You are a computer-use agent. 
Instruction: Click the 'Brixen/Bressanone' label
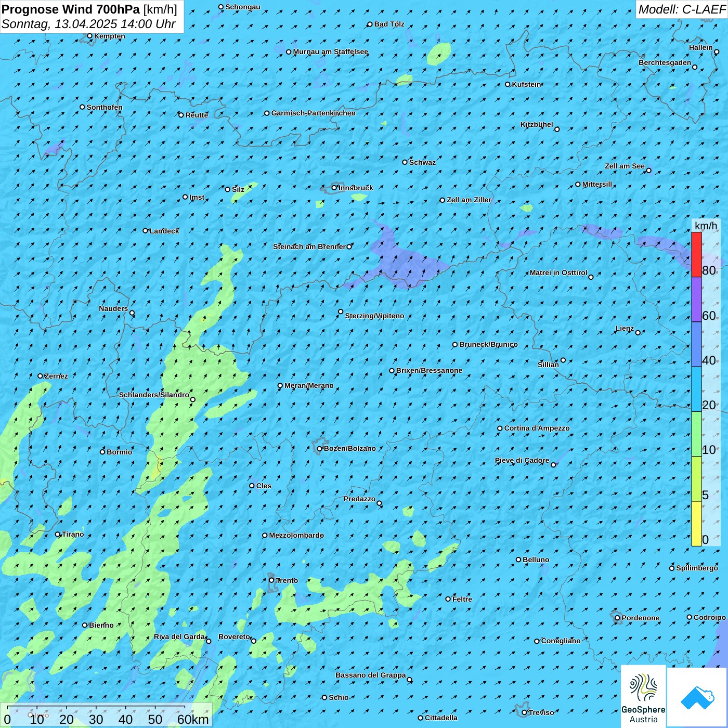pyautogui.click(x=430, y=370)
